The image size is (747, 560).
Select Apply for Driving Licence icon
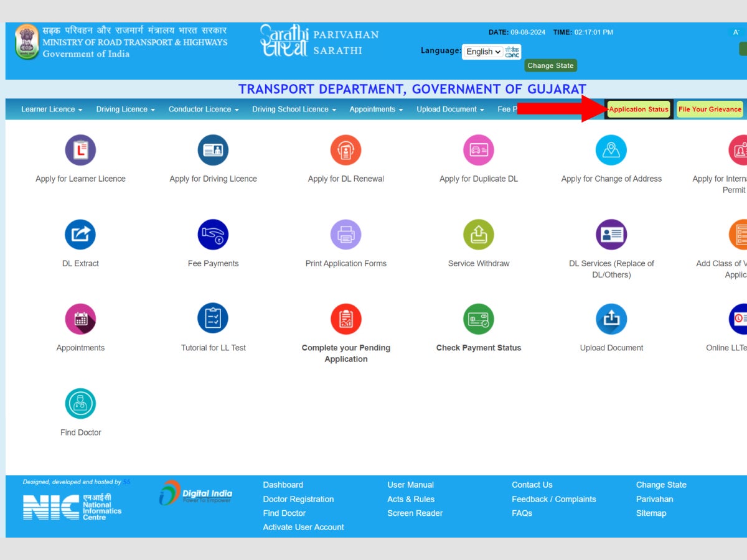[213, 150]
